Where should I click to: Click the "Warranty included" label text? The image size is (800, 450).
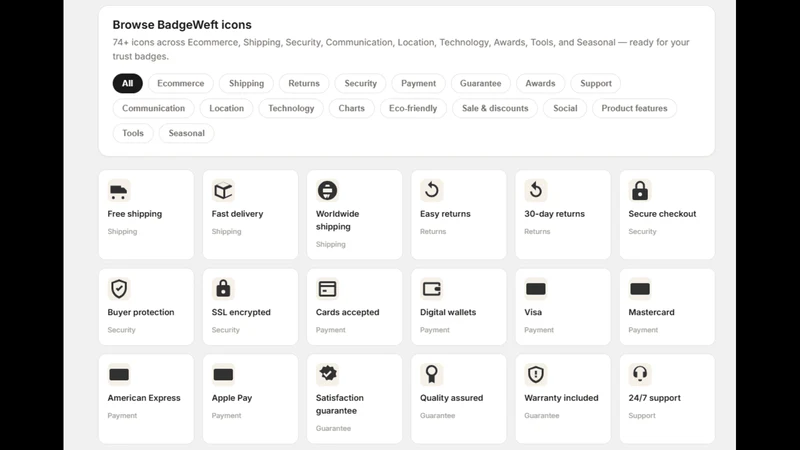[x=561, y=398]
